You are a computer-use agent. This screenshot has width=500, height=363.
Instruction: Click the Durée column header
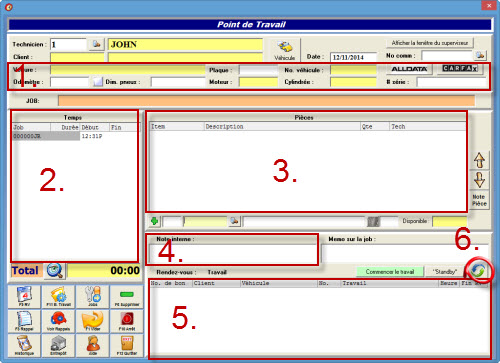(66, 127)
